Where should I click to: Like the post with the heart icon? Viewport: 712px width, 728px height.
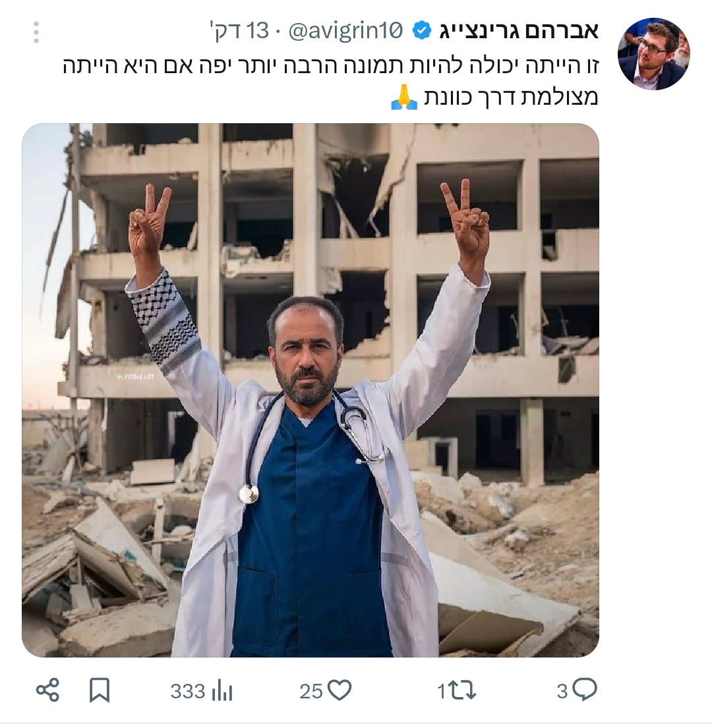pyautogui.click(x=340, y=690)
